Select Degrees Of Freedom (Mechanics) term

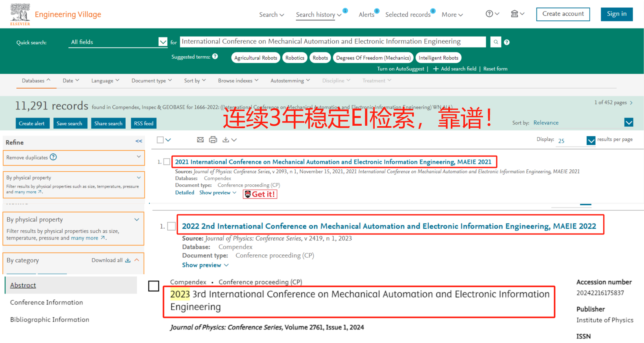[373, 58]
